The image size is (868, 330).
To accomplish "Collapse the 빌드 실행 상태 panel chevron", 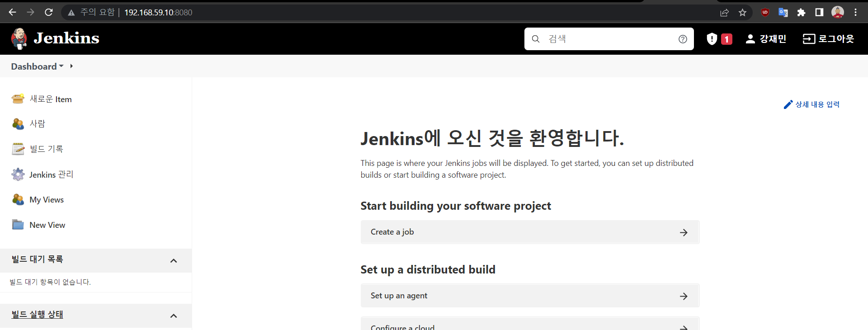I will (174, 316).
